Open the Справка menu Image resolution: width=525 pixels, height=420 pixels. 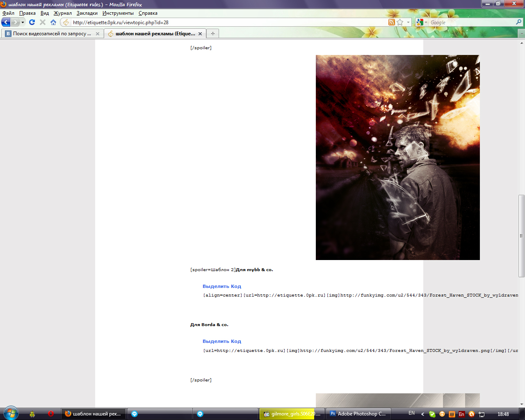click(148, 13)
